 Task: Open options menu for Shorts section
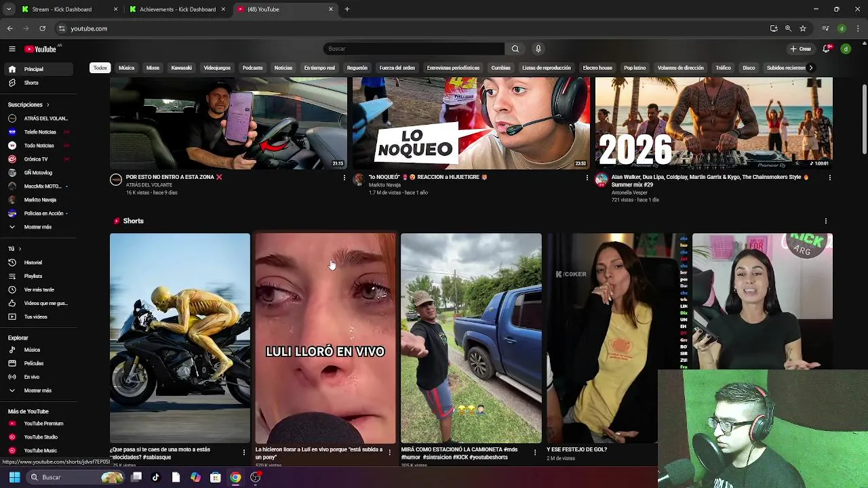point(825,221)
